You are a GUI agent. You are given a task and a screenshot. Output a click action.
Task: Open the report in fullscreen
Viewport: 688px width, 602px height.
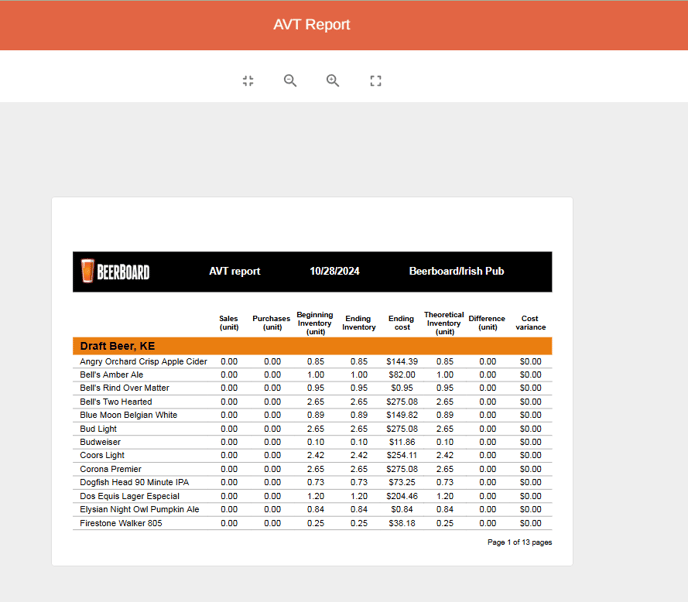[376, 81]
